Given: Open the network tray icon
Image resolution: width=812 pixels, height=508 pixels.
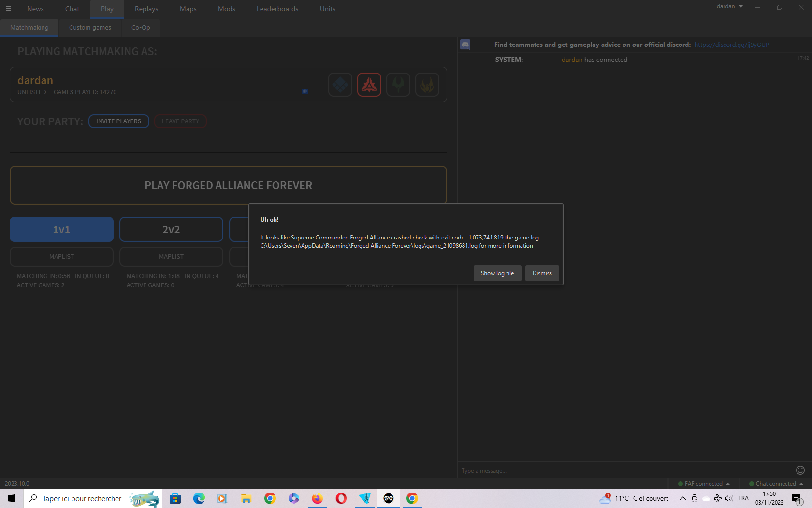Looking at the screenshot, I should 717,498.
